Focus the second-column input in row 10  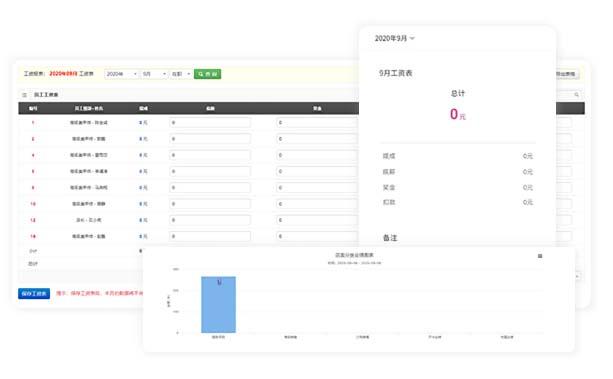click(317, 204)
